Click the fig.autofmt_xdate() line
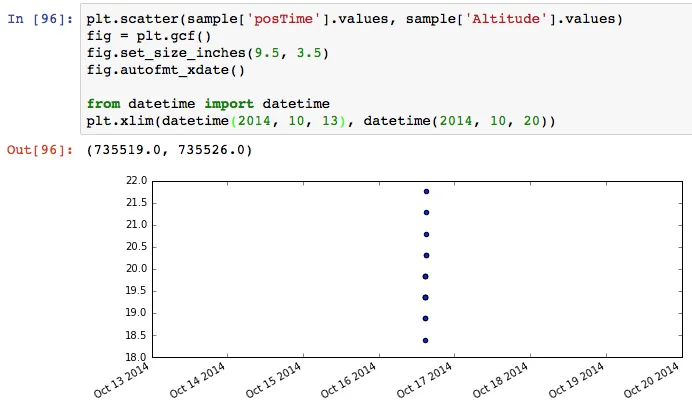Viewport: 692px width, 415px height. tap(165, 70)
